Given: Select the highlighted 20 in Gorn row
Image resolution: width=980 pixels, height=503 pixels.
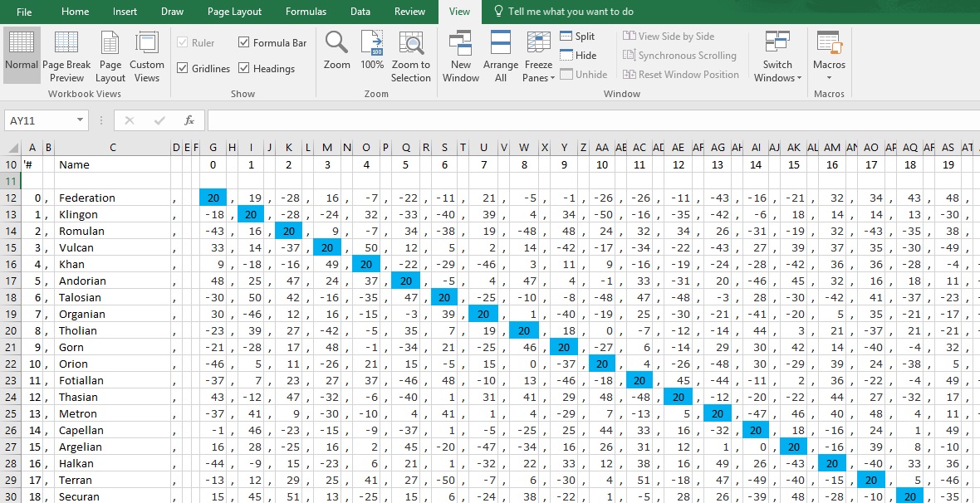Looking at the screenshot, I should point(565,348).
